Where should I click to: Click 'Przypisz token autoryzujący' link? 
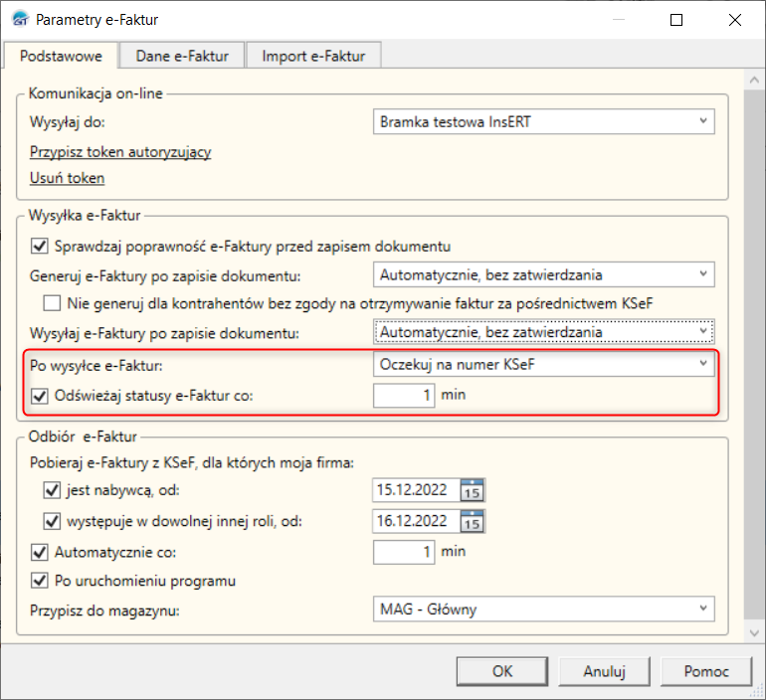pos(120,152)
